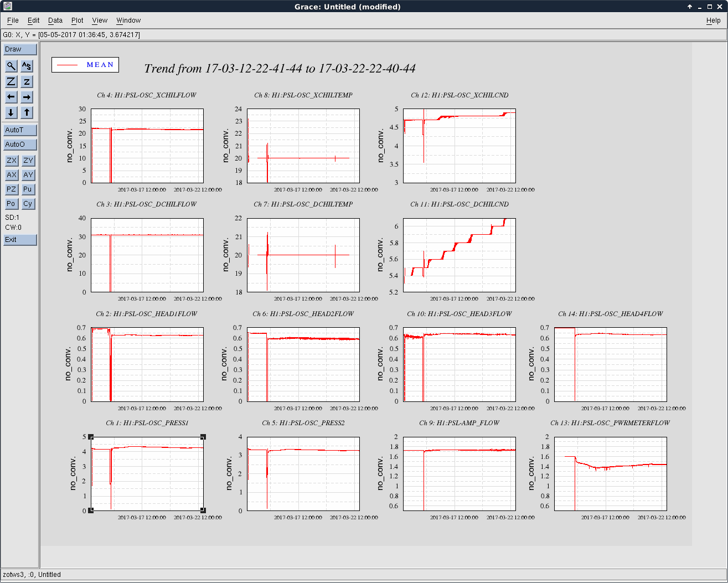728x583 pixels.
Task: Click the Po pop button
Action: (x=12, y=204)
